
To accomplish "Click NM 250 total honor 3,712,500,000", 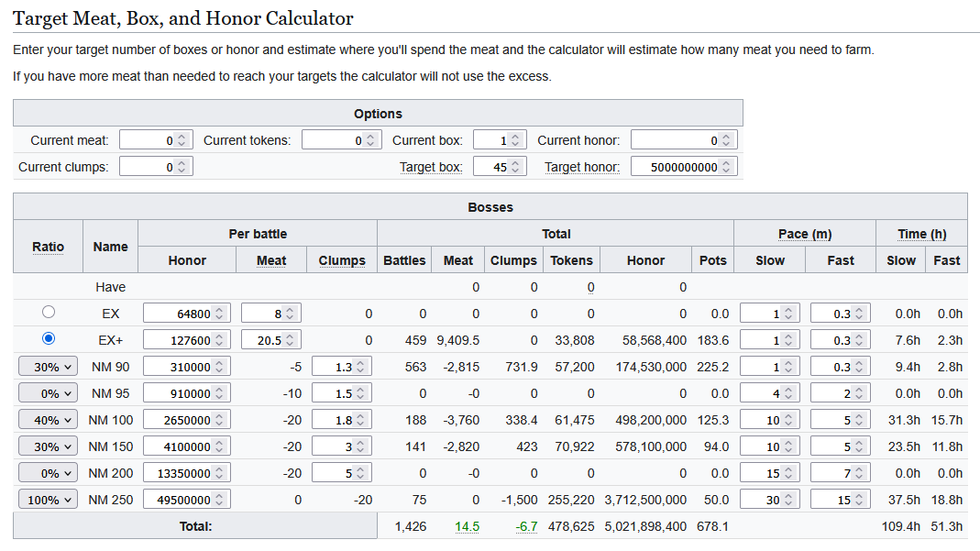I will click(x=645, y=500).
